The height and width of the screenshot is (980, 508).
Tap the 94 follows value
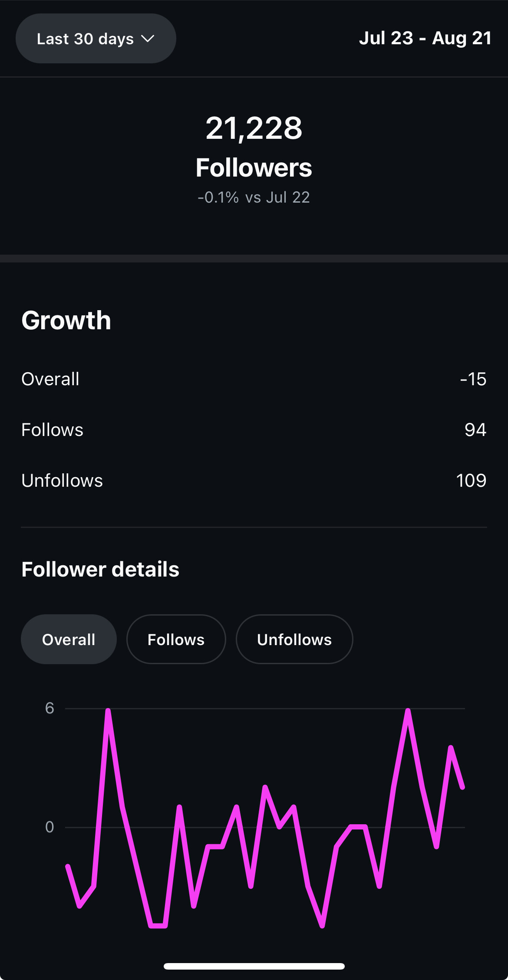[x=475, y=430]
